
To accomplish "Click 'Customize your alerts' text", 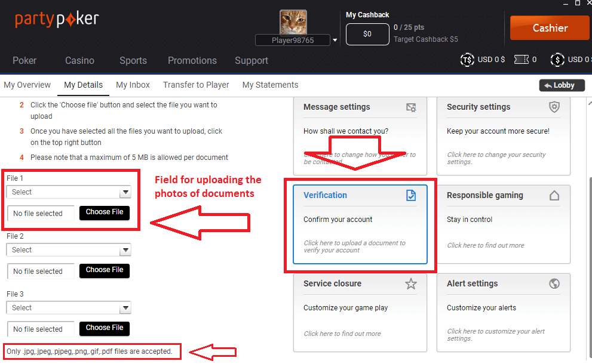I will point(481,308).
